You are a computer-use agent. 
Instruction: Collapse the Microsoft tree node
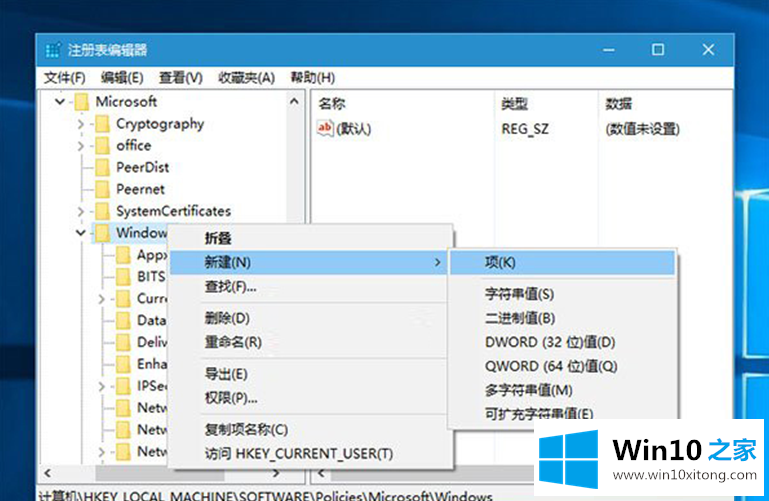[x=60, y=101]
